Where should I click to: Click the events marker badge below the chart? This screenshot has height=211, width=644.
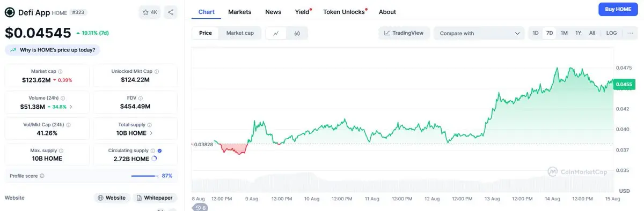coord(201,207)
